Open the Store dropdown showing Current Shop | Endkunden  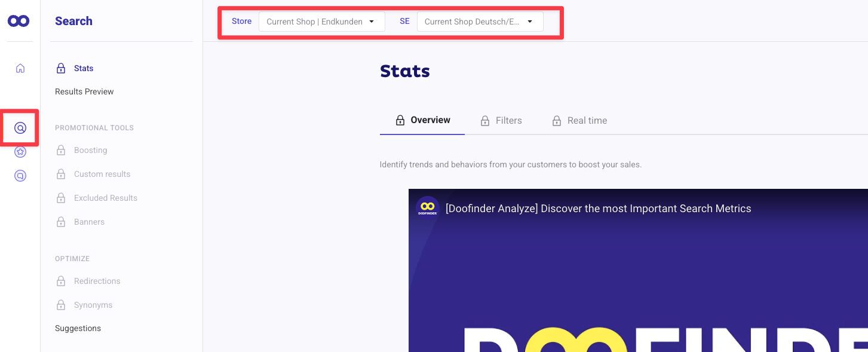point(321,22)
